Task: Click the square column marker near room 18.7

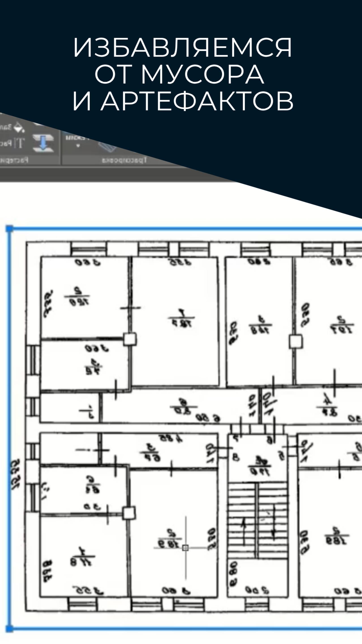Action: [130, 339]
